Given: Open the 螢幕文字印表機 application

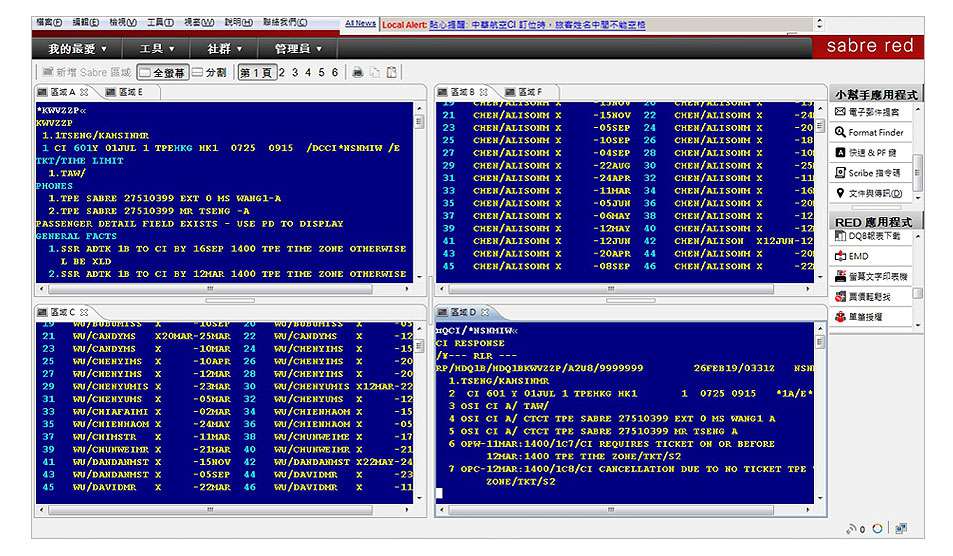Looking at the screenshot, I should click(869, 276).
